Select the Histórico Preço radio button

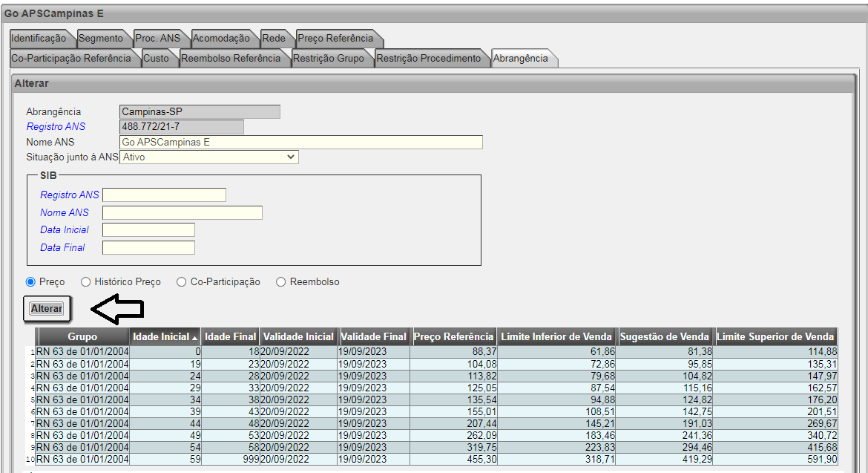click(x=86, y=282)
